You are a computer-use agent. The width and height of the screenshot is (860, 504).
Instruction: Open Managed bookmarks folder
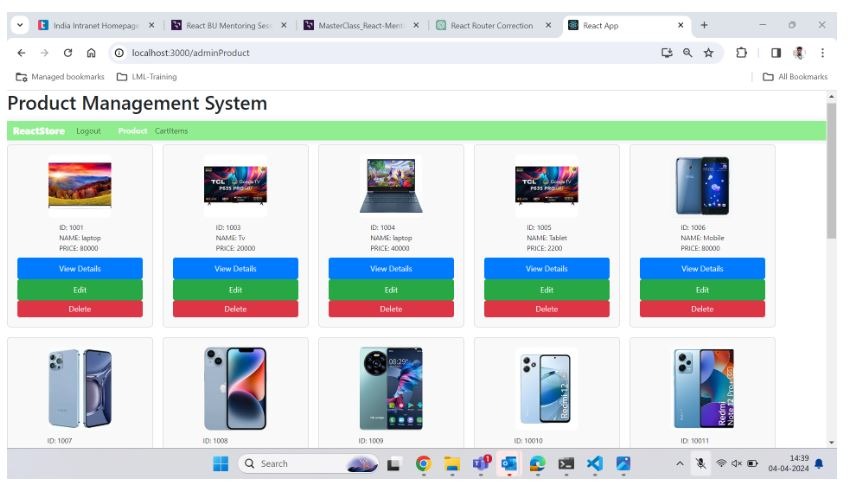[x=60, y=77]
